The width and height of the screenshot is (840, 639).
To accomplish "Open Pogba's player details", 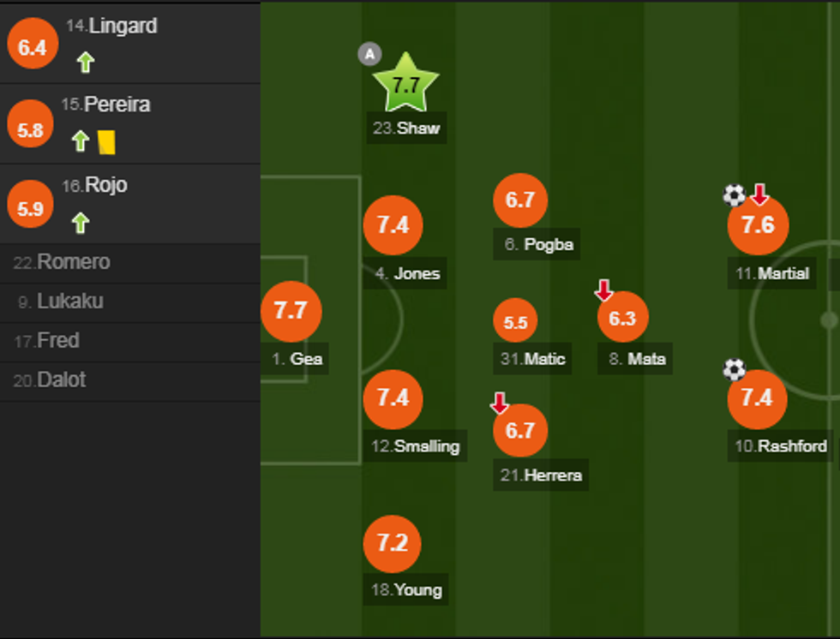I will pos(520,200).
